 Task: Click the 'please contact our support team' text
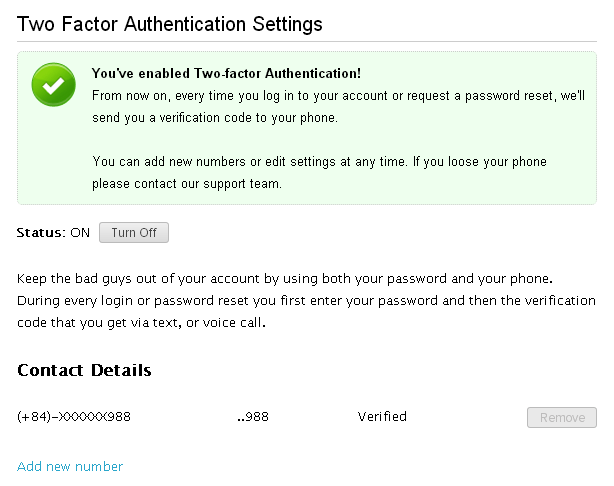pyautogui.click(x=187, y=183)
